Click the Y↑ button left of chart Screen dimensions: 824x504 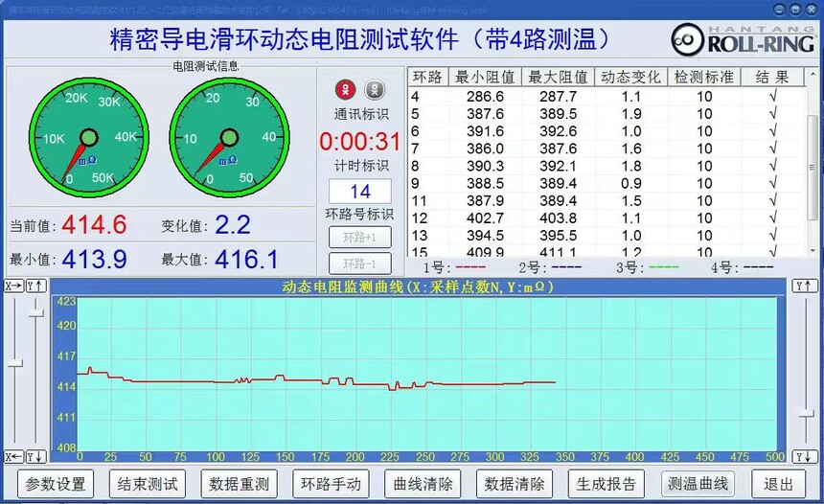(36, 286)
